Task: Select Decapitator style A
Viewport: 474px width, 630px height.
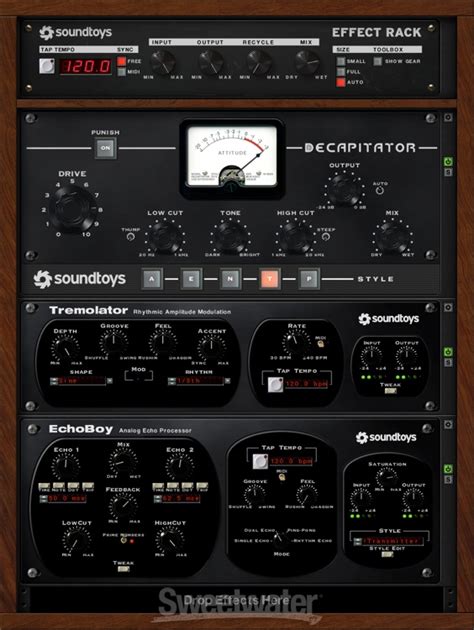Action: coord(152,279)
